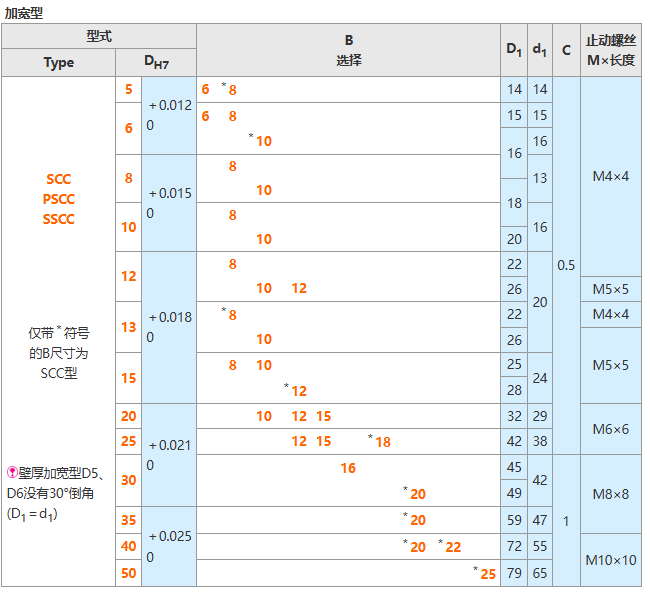The height and width of the screenshot is (592, 650).
Task: Click the d1 value 65
Action: point(540,573)
